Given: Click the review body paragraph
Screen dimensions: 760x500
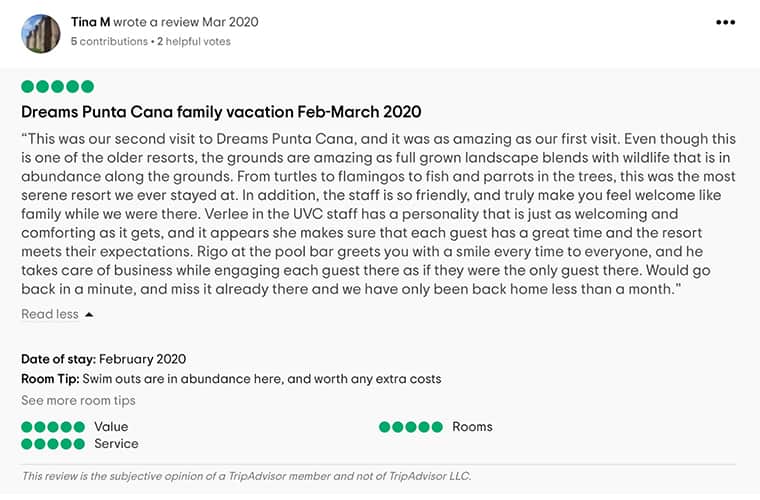Looking at the screenshot, I should click(x=378, y=214).
